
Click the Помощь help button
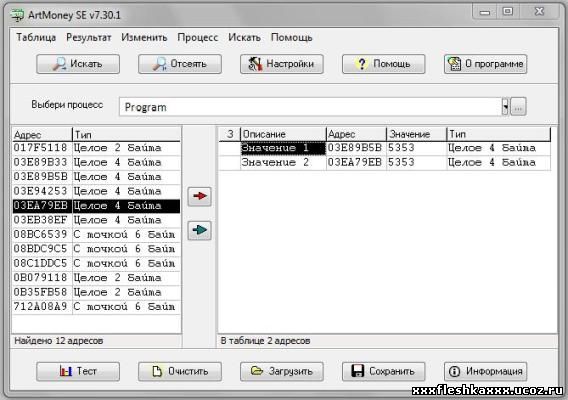coord(384,64)
